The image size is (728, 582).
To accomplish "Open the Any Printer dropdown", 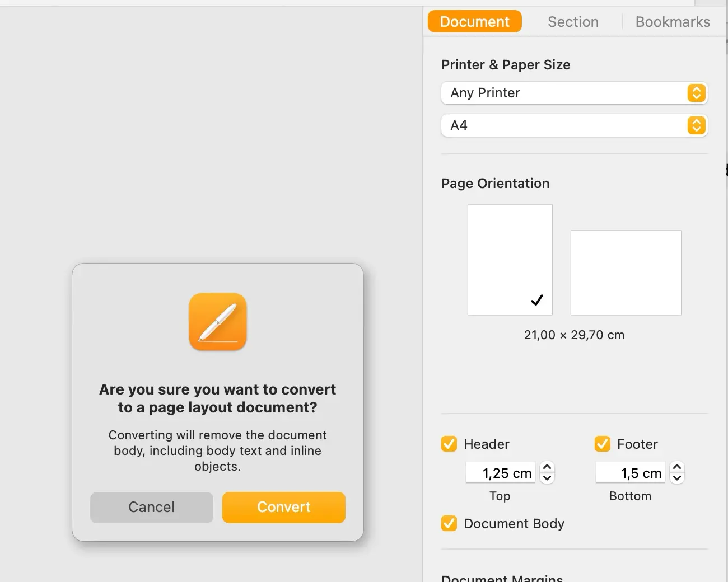I will click(x=574, y=93).
